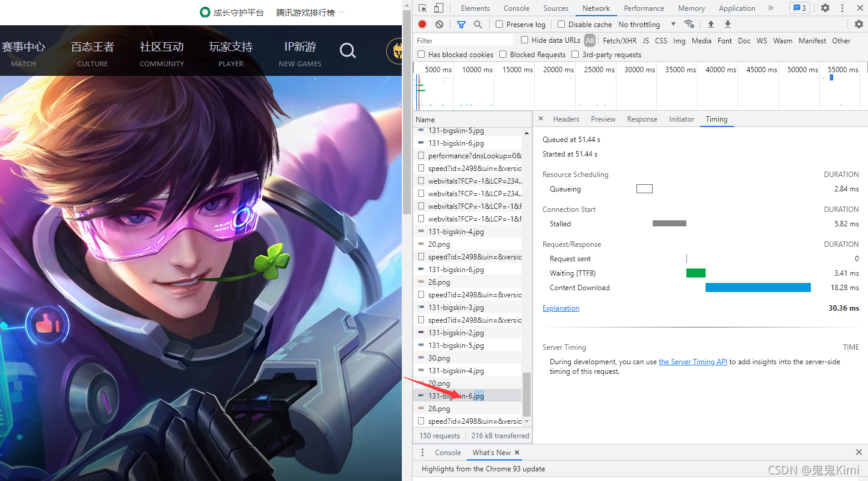Switch to the Elements tab

(x=475, y=8)
